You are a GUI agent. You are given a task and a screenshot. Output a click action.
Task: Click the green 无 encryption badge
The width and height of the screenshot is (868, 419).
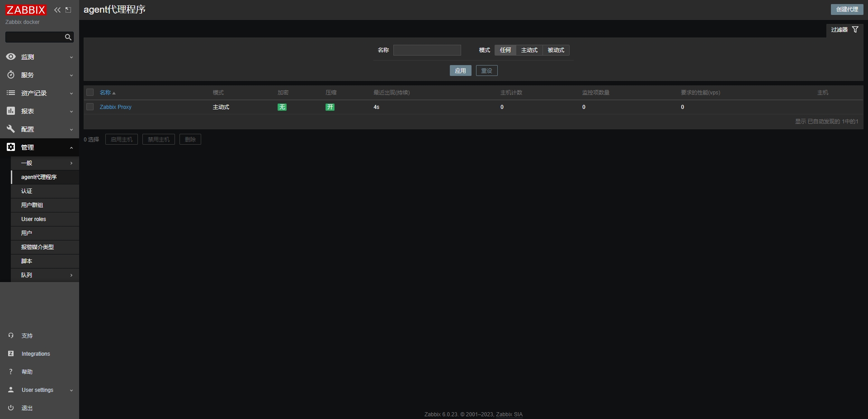[282, 107]
